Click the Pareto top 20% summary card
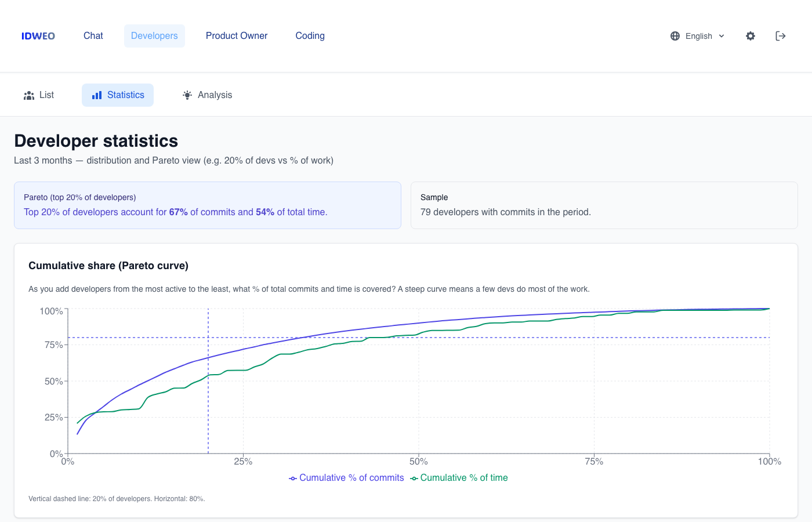The image size is (812, 522). (x=207, y=205)
